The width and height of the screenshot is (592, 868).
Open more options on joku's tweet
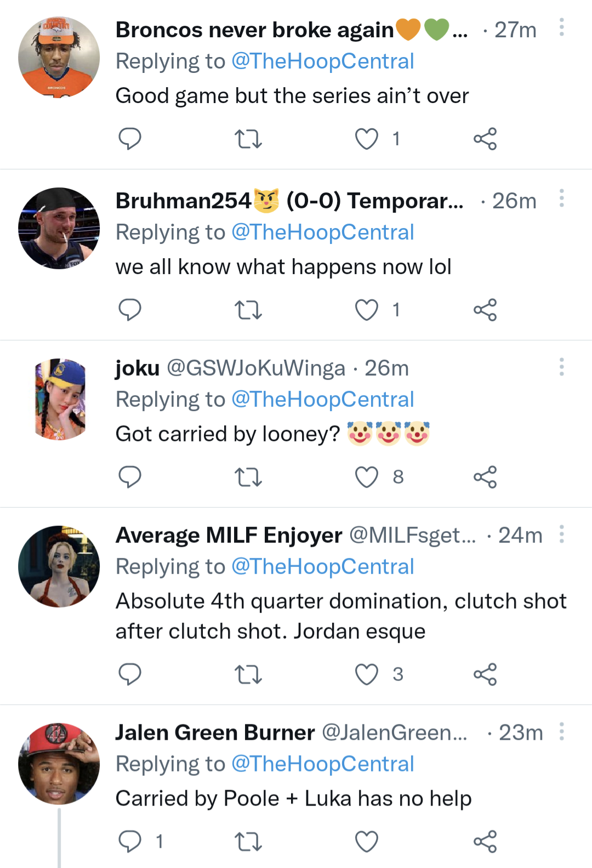(x=561, y=366)
